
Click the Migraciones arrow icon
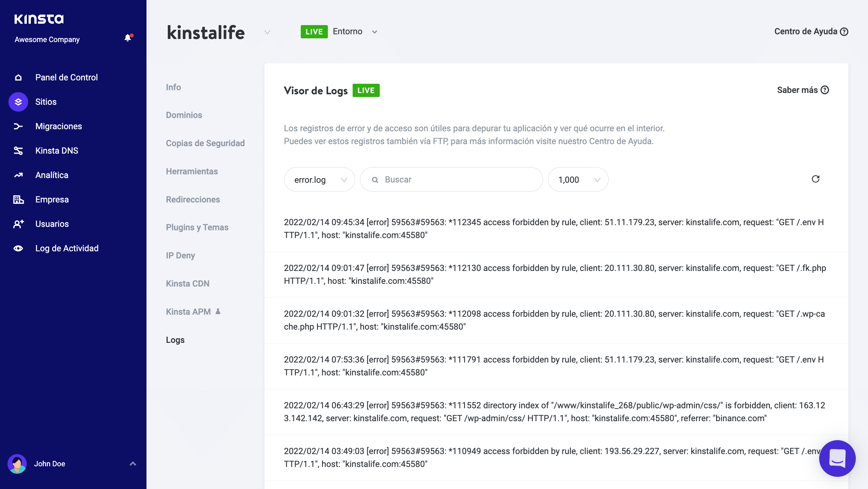[18, 126]
